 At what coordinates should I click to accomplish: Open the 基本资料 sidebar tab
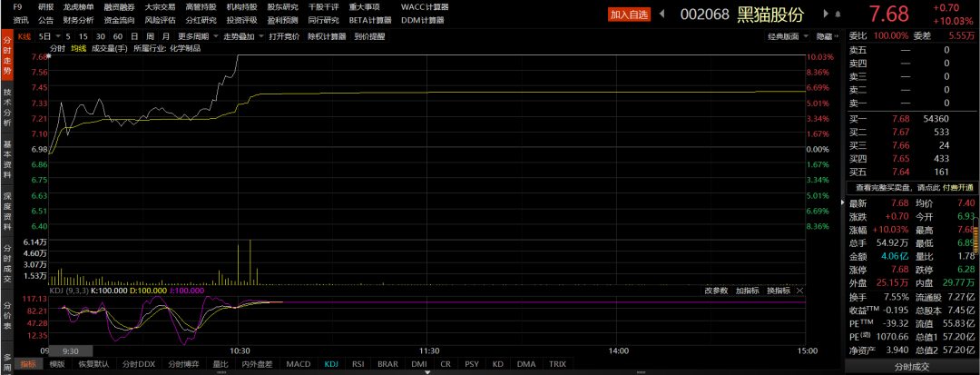pos(7,159)
